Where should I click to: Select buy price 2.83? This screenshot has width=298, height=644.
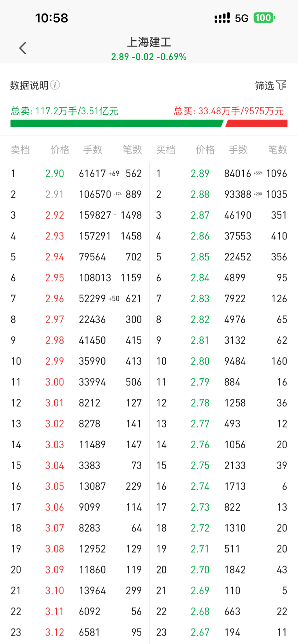pos(200,299)
